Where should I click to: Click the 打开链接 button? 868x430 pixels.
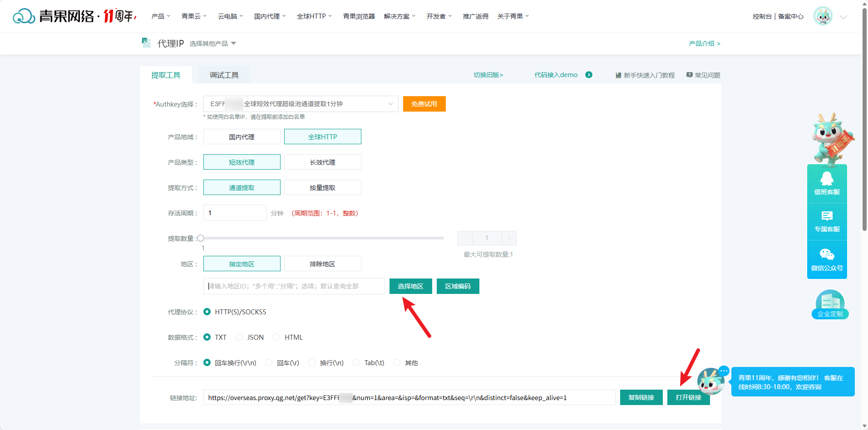(x=688, y=397)
